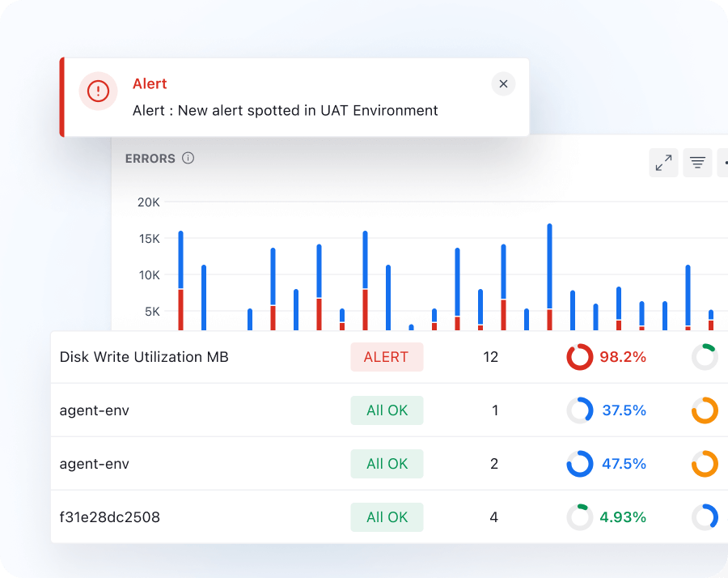The image size is (728, 578).
Task: Click the red Alert heading text
Action: coord(150,83)
